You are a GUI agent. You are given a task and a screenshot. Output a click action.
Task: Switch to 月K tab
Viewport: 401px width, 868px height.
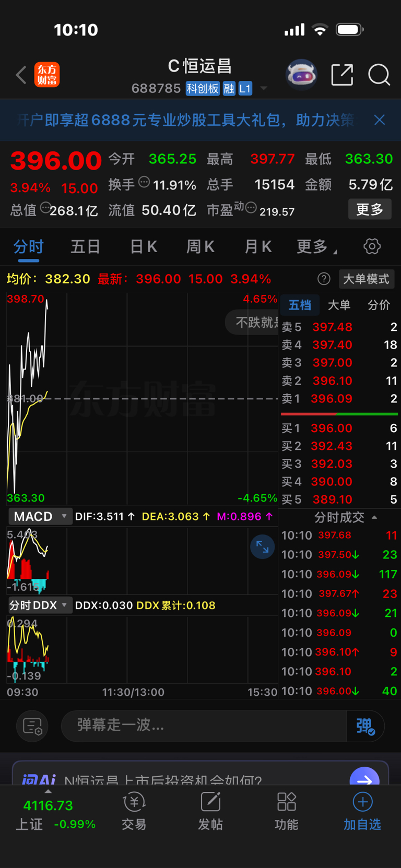point(258,246)
